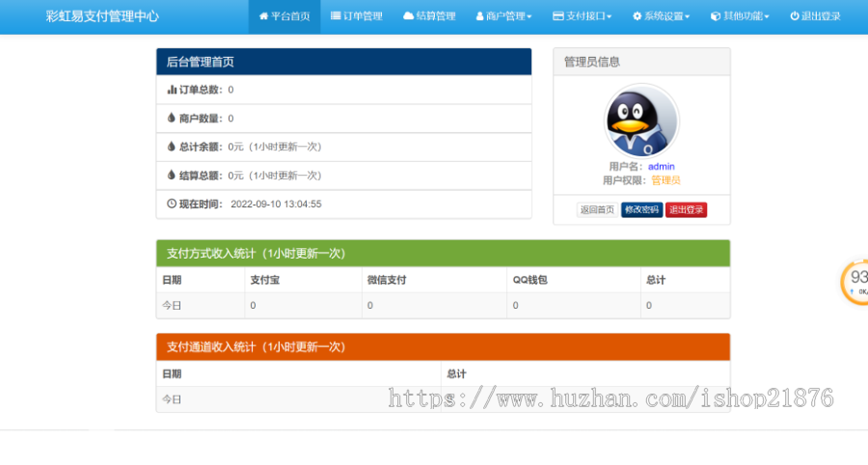Click the 支付方式收入统计 green header

443,254
